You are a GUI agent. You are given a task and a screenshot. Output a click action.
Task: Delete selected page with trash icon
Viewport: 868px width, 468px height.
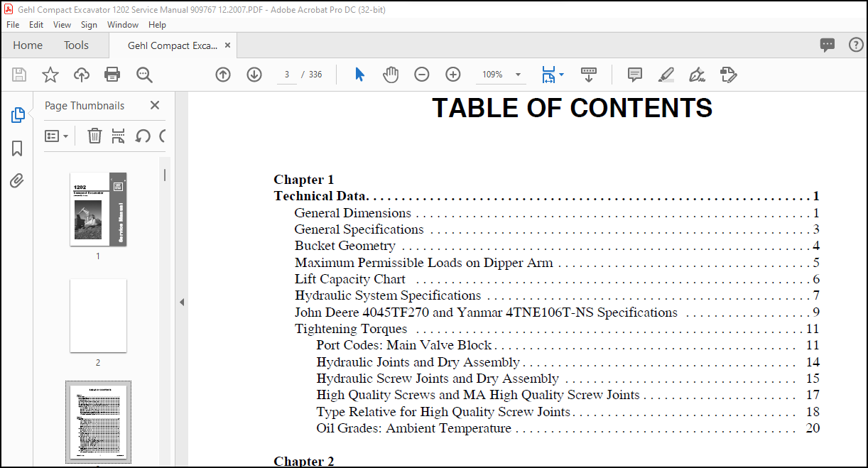point(94,136)
